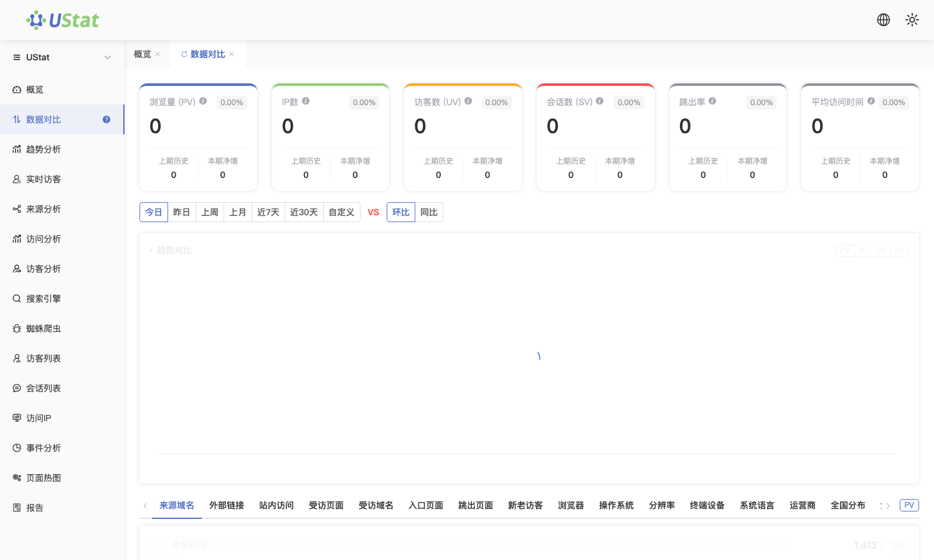Select 同比 comparison mode
934x560 pixels.
[429, 212]
